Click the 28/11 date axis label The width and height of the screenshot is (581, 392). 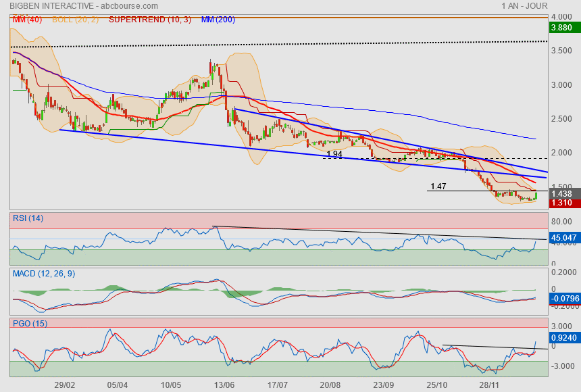489,385
